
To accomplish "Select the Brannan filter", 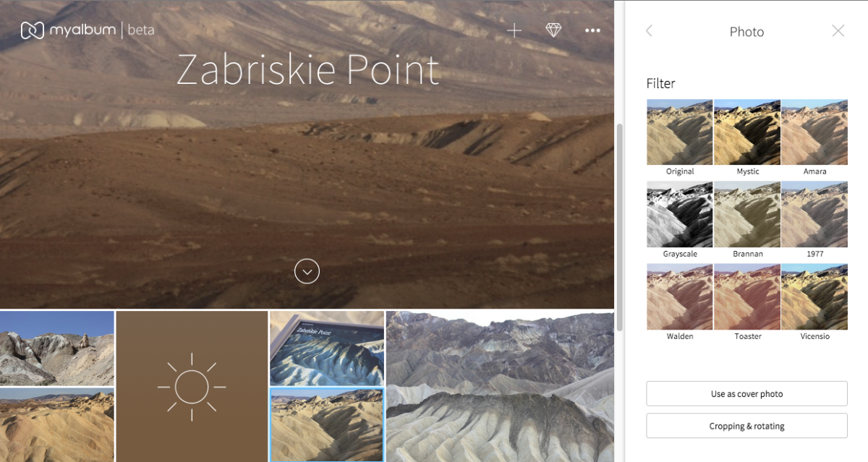I will click(x=747, y=215).
